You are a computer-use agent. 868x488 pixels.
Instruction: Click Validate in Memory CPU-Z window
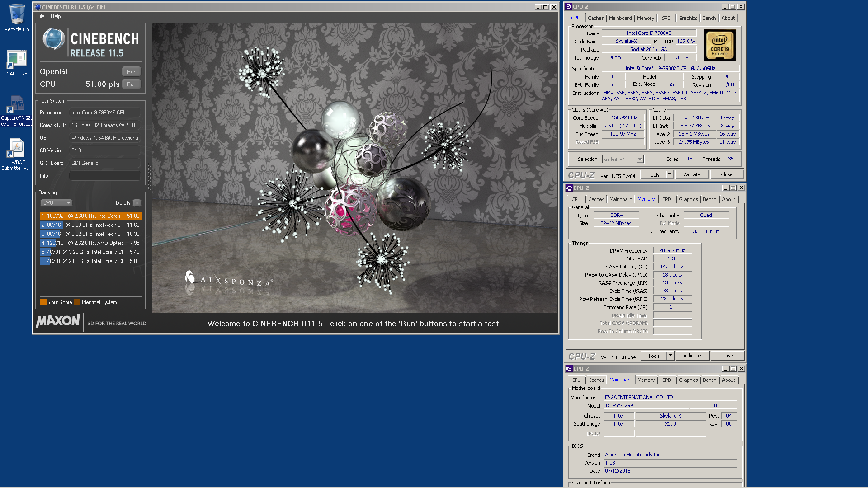(692, 356)
